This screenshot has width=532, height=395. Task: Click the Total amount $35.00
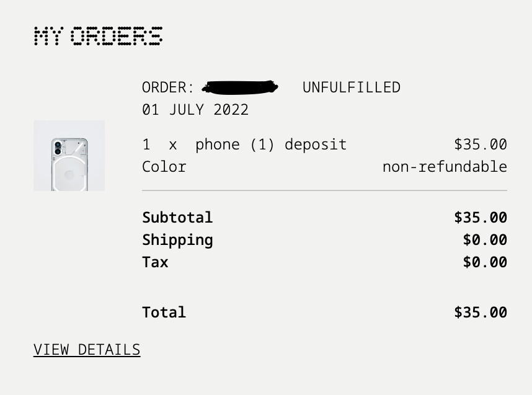[480, 312]
